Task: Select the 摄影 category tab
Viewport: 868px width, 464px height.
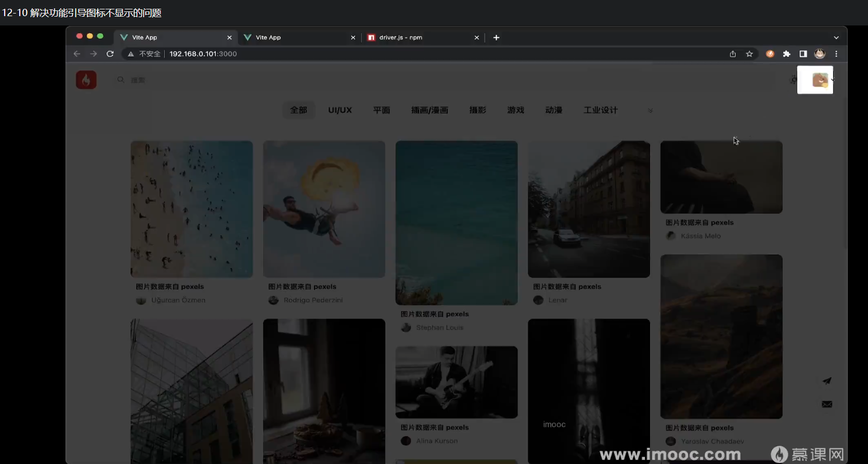Action: coord(477,110)
